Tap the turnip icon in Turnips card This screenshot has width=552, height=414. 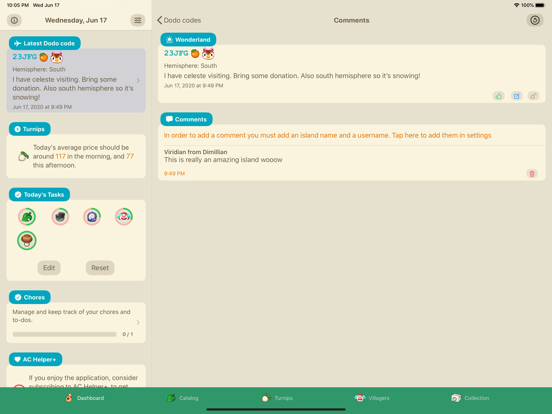coord(23,156)
